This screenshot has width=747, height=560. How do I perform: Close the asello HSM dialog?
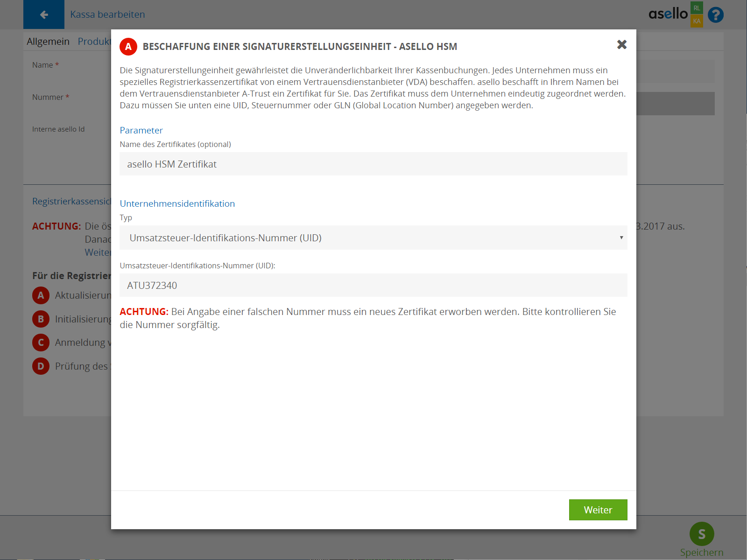point(621,45)
